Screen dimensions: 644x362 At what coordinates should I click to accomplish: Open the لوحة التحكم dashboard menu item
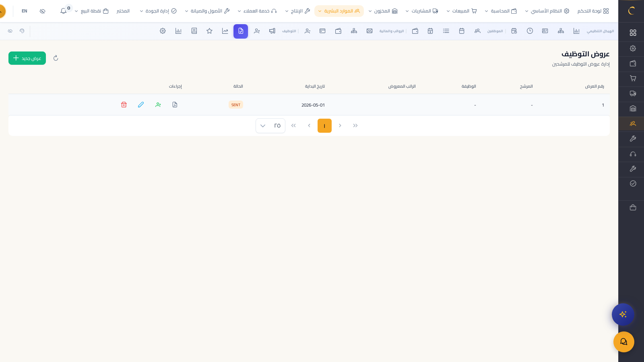click(x=593, y=11)
